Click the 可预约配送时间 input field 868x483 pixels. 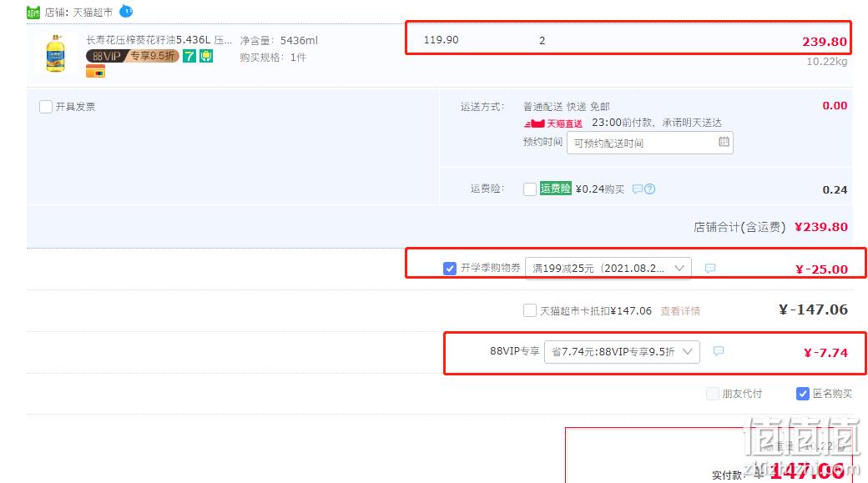[650, 143]
